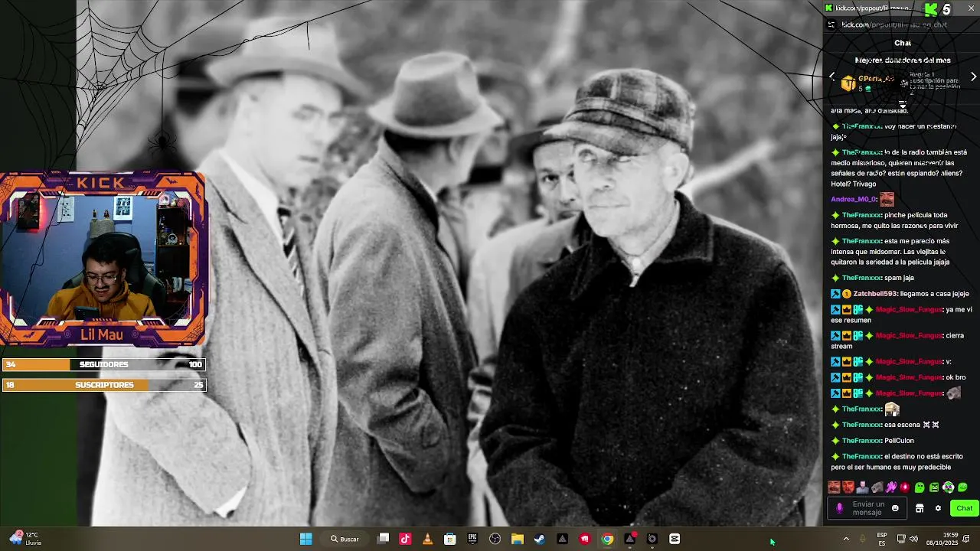Screen dimensions: 980x551
Task: Insert the red glowing gem emote
Action: (x=905, y=487)
